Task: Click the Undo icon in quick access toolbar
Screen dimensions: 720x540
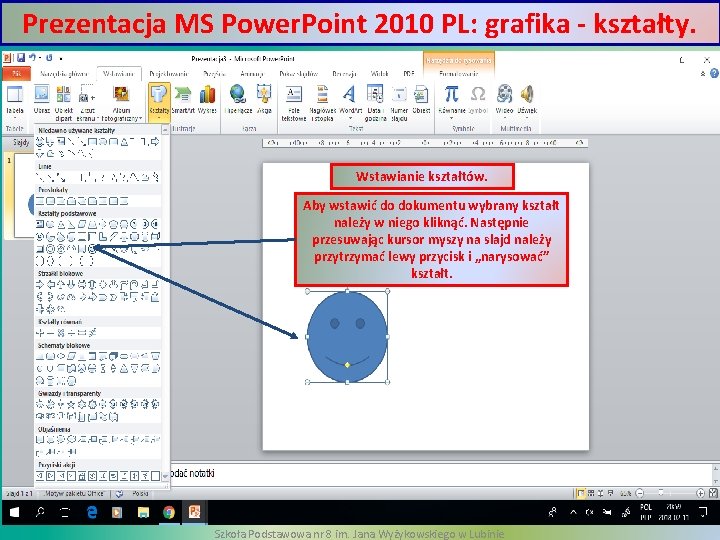Action: (x=32, y=58)
